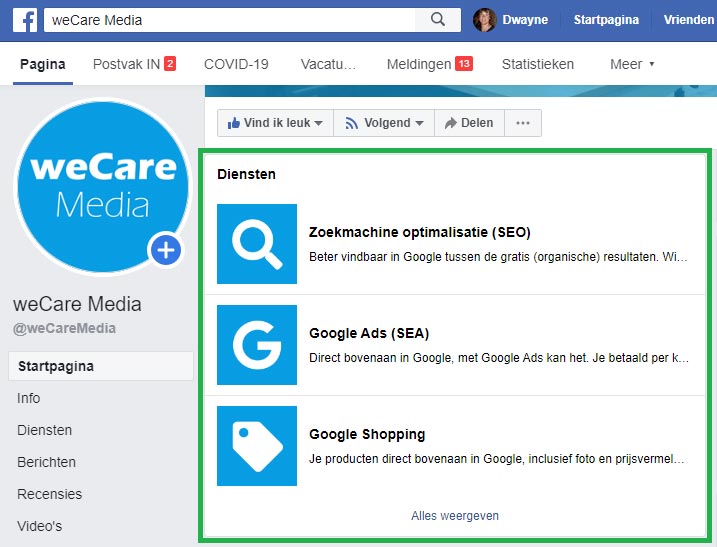The image size is (717, 547).
Task: Open Dwayne's profile picture
Action: pyautogui.click(x=485, y=20)
